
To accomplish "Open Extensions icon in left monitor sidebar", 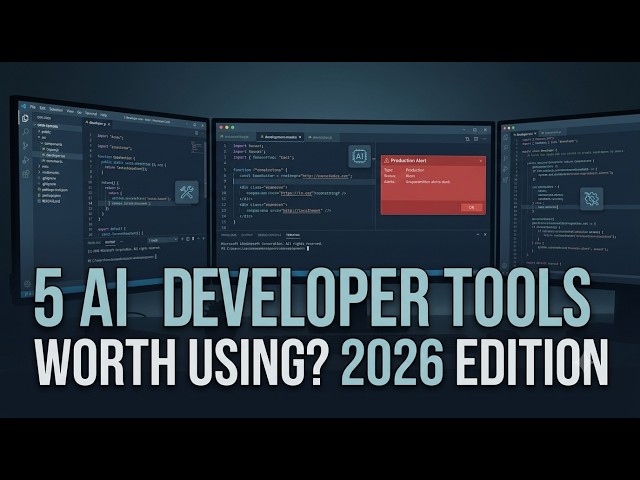I will tap(26, 174).
